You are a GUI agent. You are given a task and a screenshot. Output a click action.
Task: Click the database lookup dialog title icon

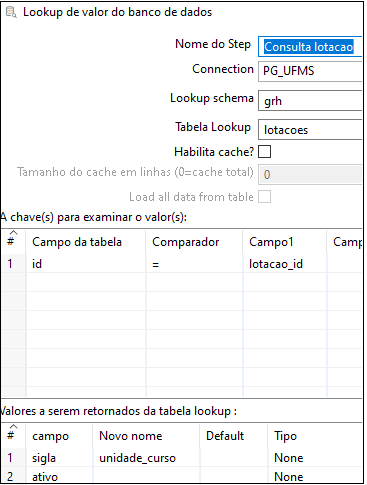[x=11, y=12]
